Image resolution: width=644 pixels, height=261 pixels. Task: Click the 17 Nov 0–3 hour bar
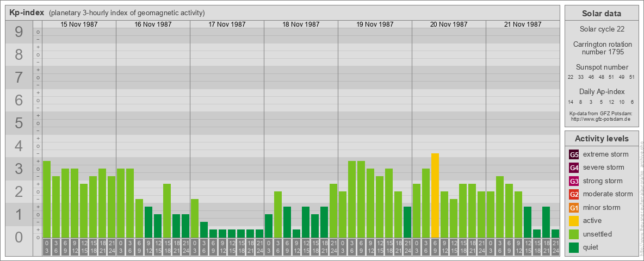195,219
